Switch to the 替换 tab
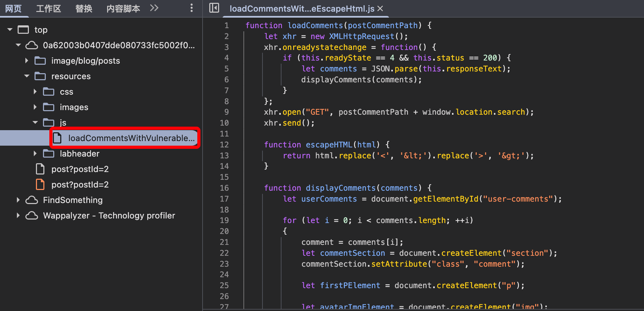 click(83, 8)
